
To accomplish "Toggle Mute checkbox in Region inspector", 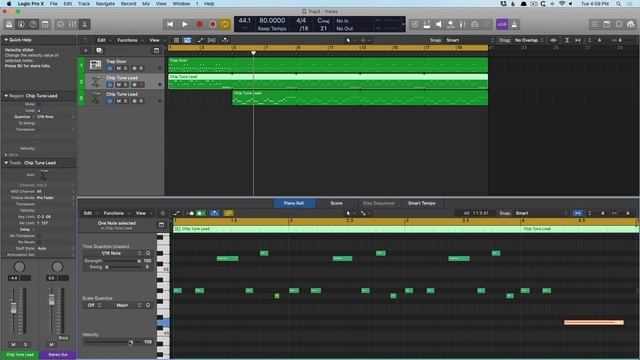I will coord(39,104).
